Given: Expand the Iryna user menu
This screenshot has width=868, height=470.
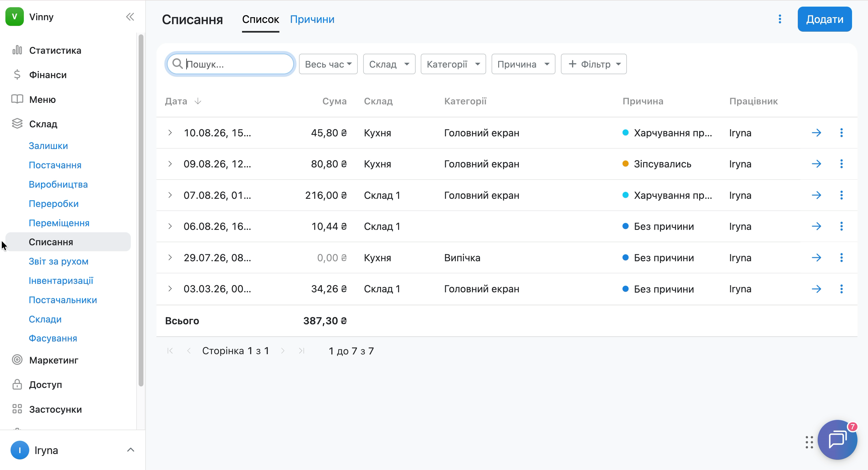Looking at the screenshot, I should click(72, 450).
